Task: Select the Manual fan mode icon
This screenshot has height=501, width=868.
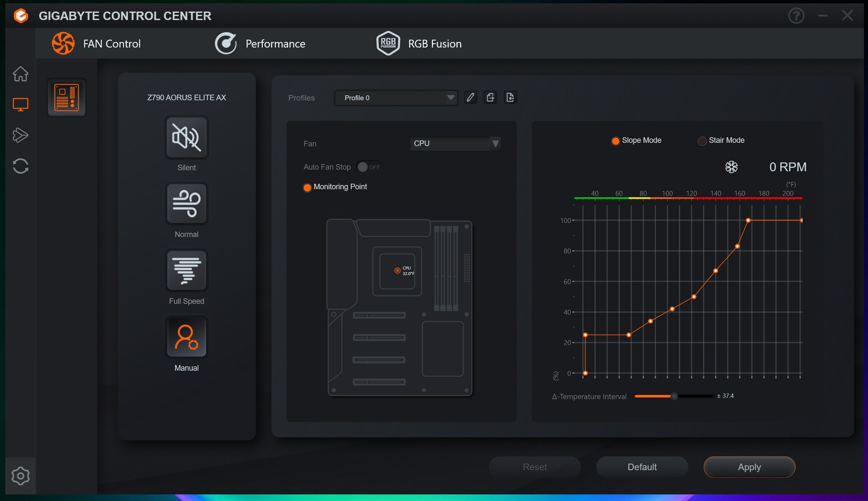Action: (186, 337)
